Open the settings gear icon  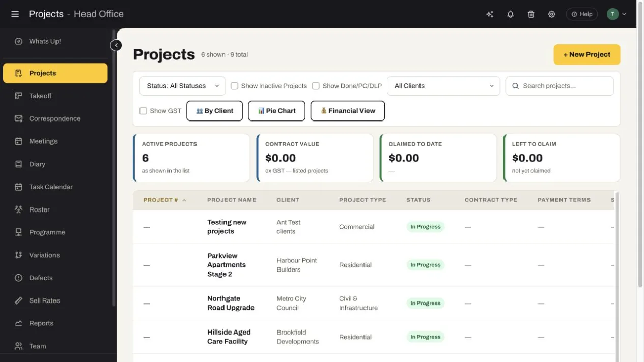[551, 14]
